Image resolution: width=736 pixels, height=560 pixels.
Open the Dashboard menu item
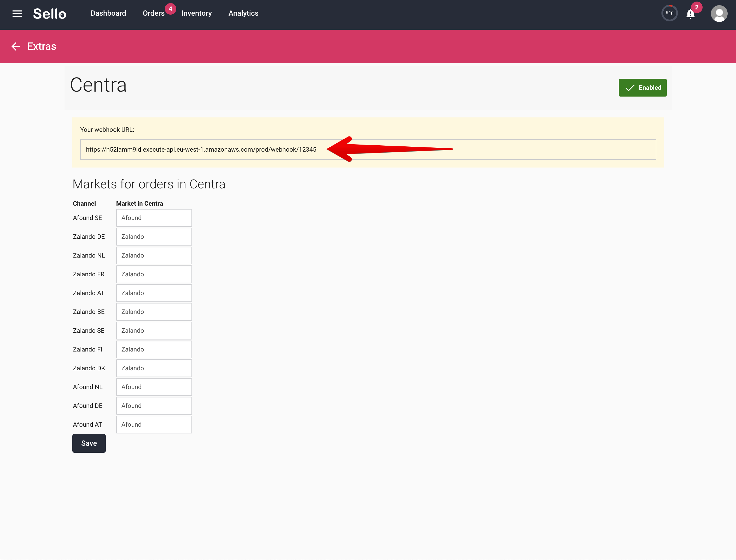[108, 13]
